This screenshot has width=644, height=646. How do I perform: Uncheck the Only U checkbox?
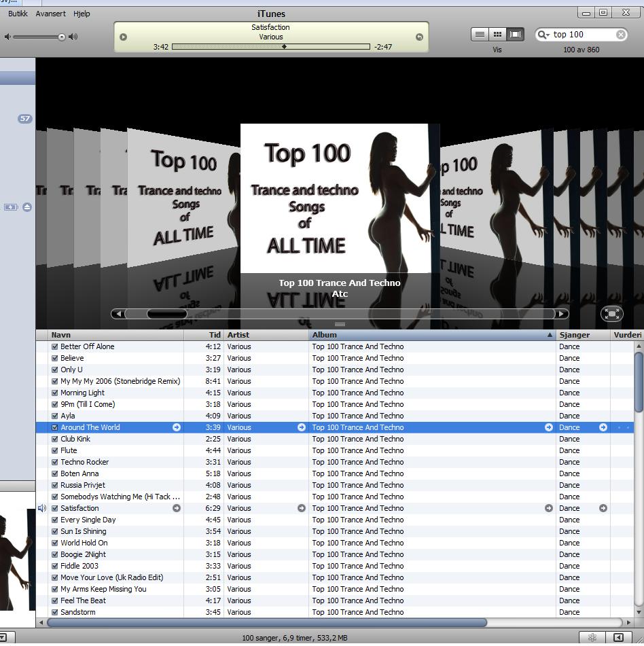55,370
